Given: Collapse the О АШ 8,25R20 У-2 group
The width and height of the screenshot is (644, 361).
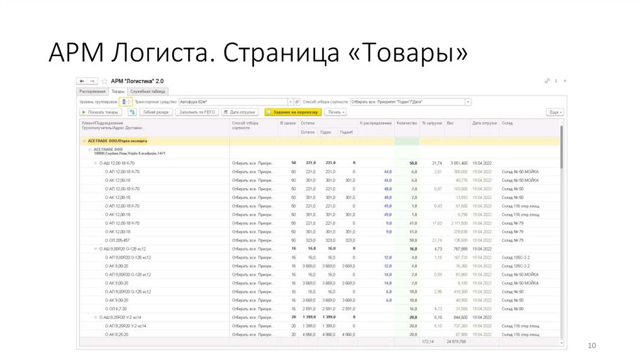Looking at the screenshot, I should 96,318.
